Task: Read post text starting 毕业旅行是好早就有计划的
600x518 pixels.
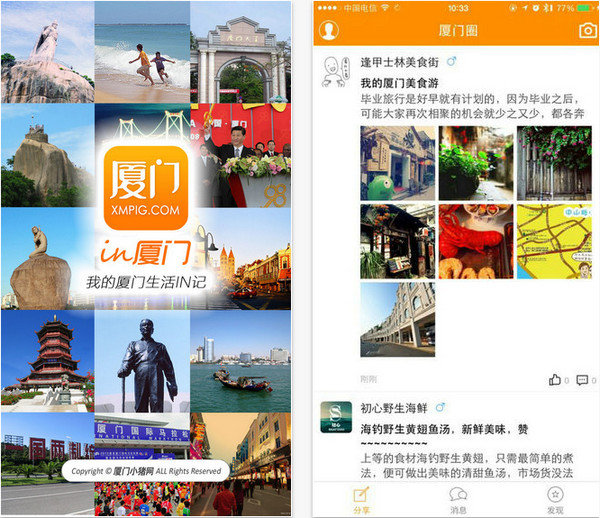Action: [x=472, y=106]
